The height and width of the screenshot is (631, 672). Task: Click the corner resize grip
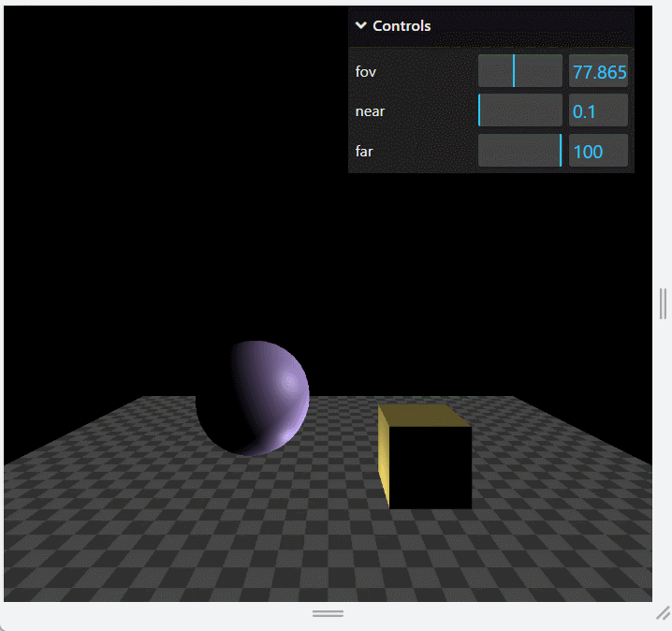[663, 613]
